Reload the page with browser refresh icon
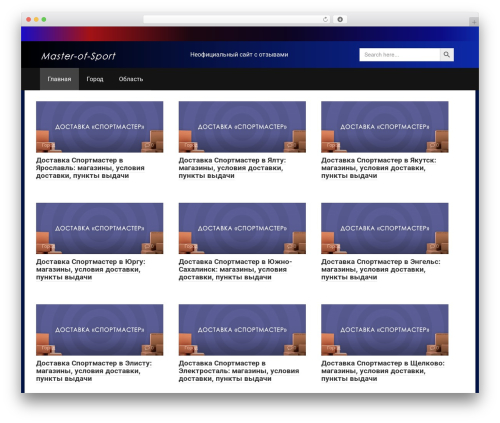Image resolution: width=500 pixels, height=423 pixels. click(x=325, y=19)
